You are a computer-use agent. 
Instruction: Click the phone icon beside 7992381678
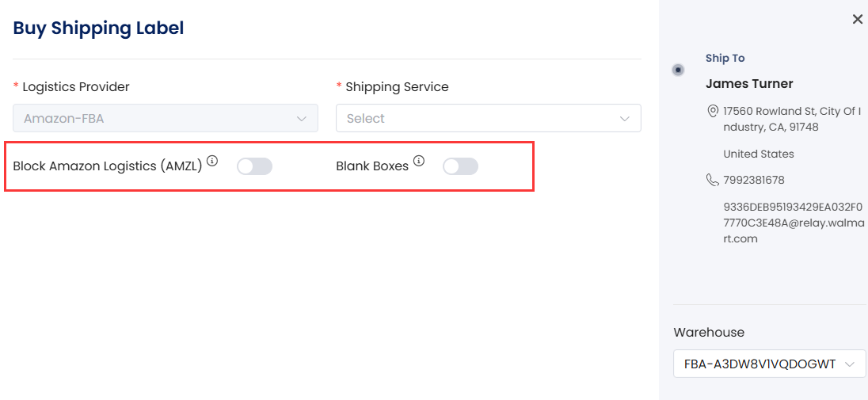click(713, 180)
